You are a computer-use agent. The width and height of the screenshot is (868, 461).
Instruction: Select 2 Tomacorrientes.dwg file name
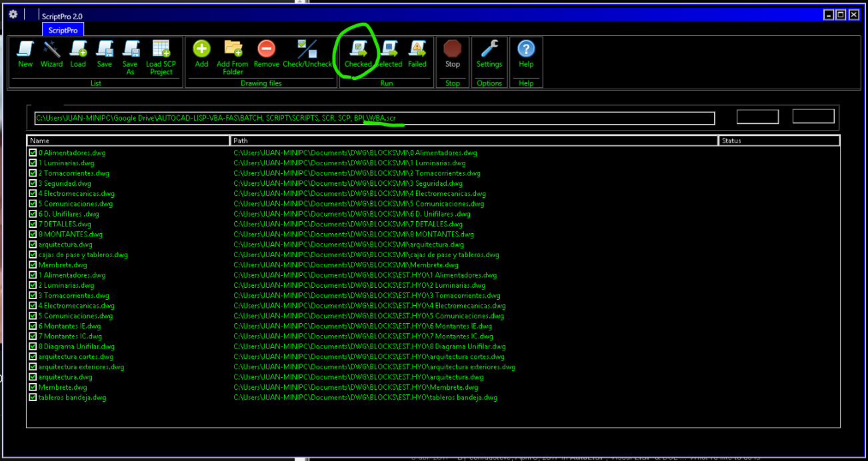tap(73, 173)
